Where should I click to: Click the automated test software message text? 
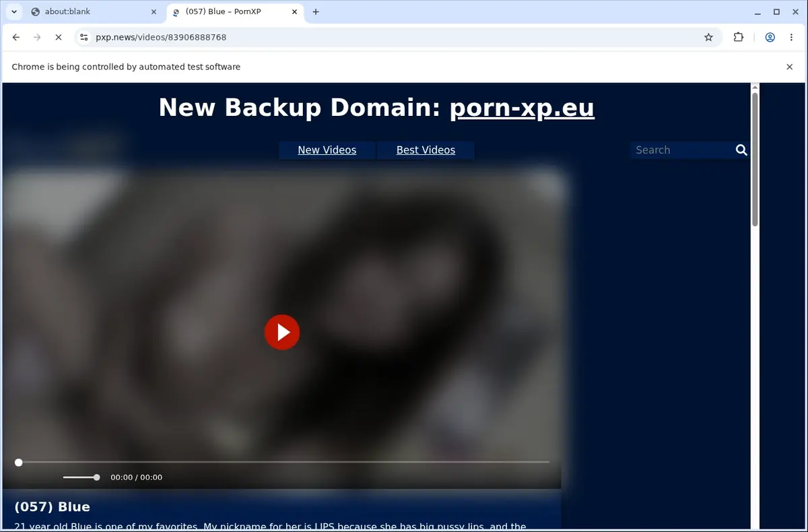[x=126, y=67]
